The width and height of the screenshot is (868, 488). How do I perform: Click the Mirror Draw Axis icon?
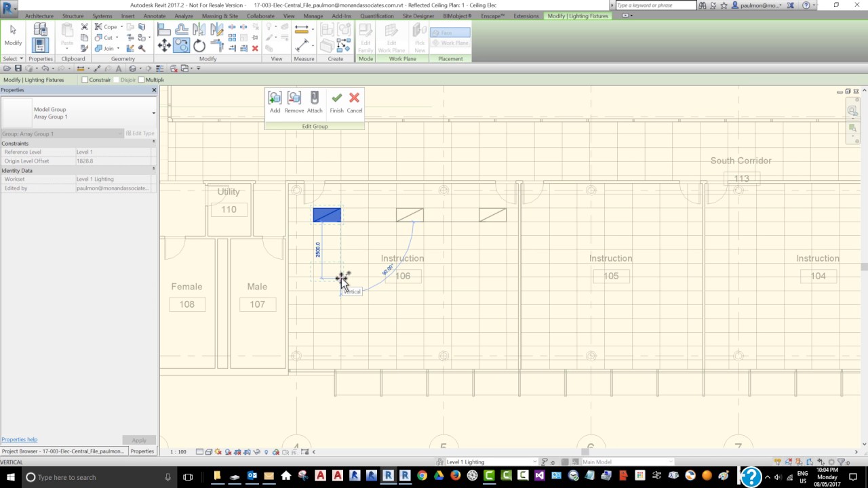click(216, 29)
